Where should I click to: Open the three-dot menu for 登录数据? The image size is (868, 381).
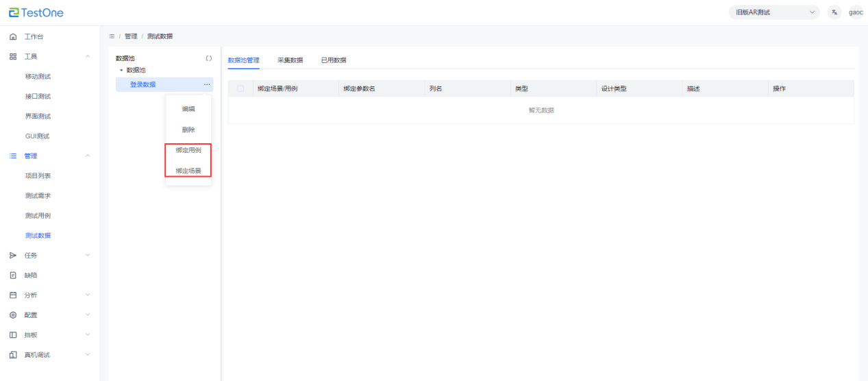(206, 84)
